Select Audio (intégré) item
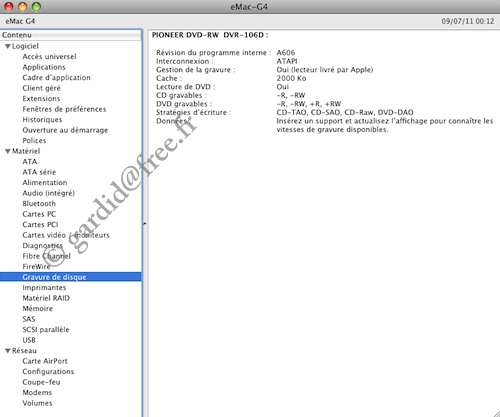Viewport: 500px width, 417px height. click(x=49, y=193)
